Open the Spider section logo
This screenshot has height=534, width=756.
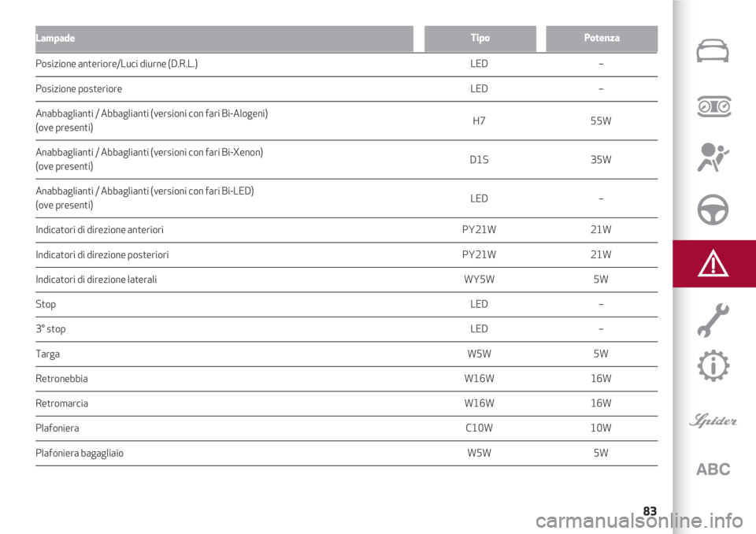(x=713, y=421)
